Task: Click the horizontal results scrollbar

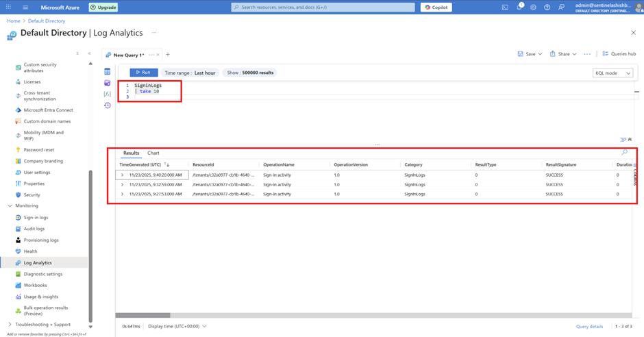Action: [143, 316]
